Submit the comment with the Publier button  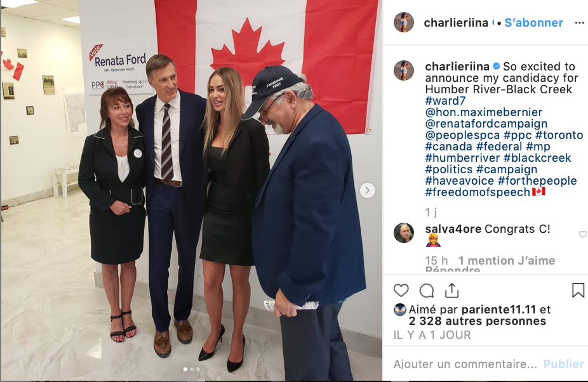[564, 364]
